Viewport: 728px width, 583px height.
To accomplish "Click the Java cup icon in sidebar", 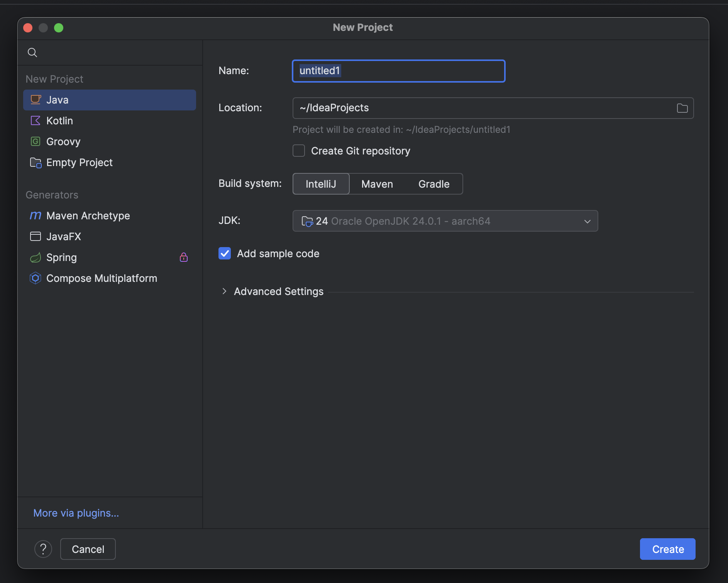I will tap(36, 100).
